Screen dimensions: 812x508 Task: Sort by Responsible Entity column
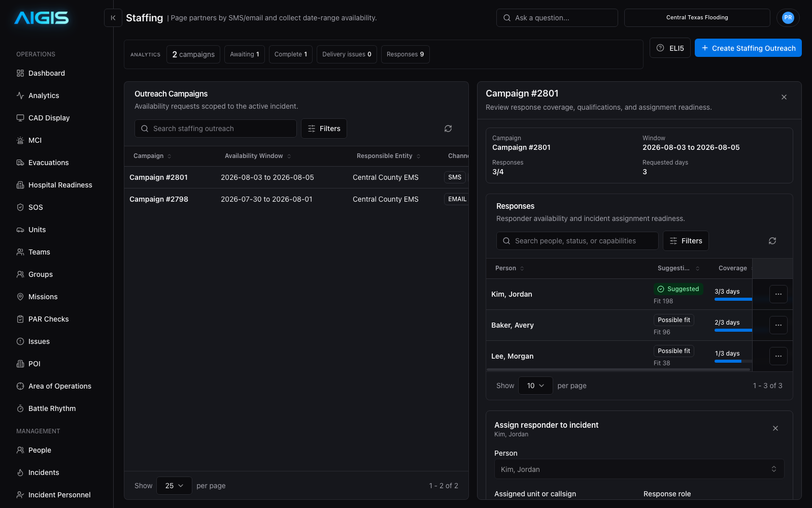coord(388,156)
